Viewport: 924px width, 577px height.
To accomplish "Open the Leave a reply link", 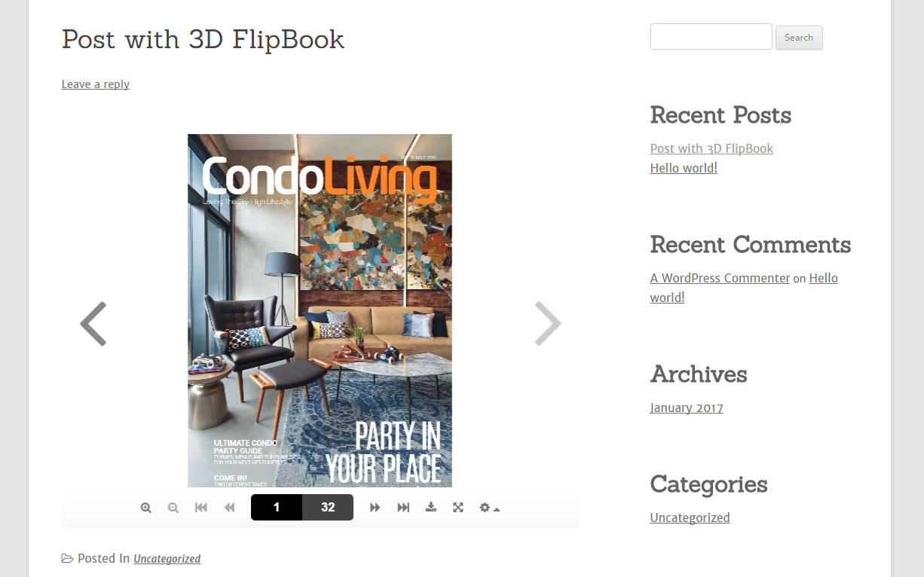I will (x=96, y=84).
